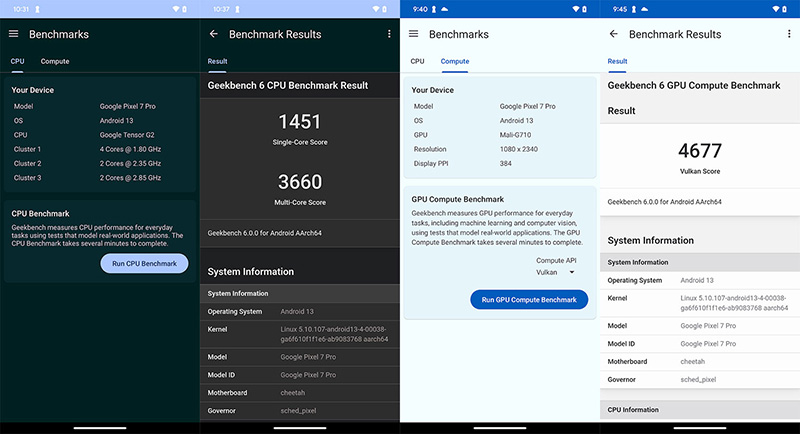Open the hamburger menu on dark Benchmarks screen
The width and height of the screenshot is (800, 434).
(x=14, y=34)
